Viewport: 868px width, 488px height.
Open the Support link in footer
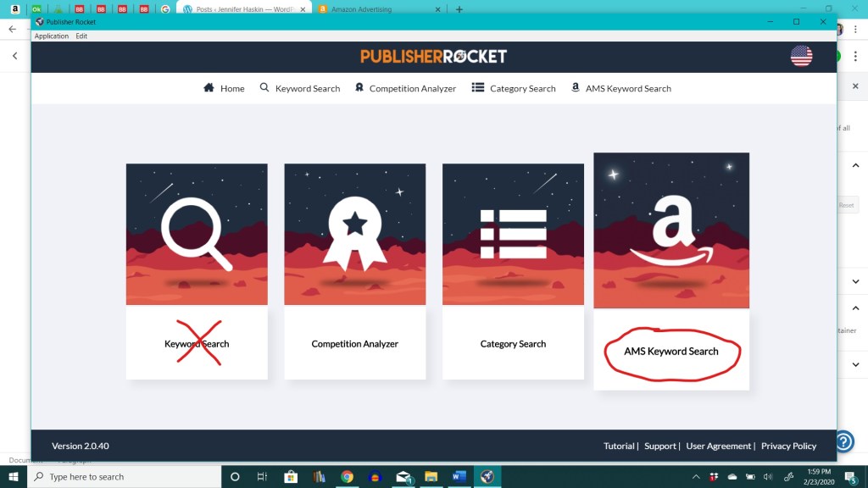[659, 446]
